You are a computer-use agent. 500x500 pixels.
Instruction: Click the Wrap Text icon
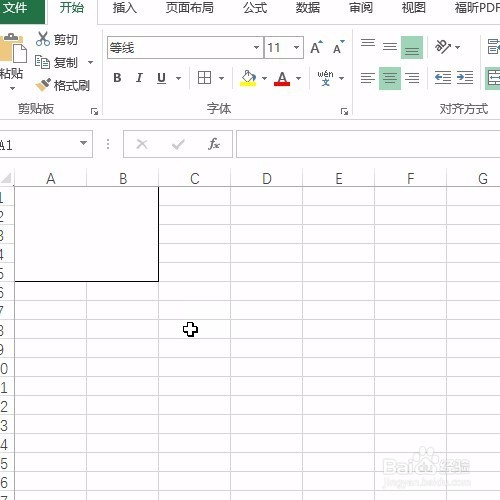pos(493,47)
